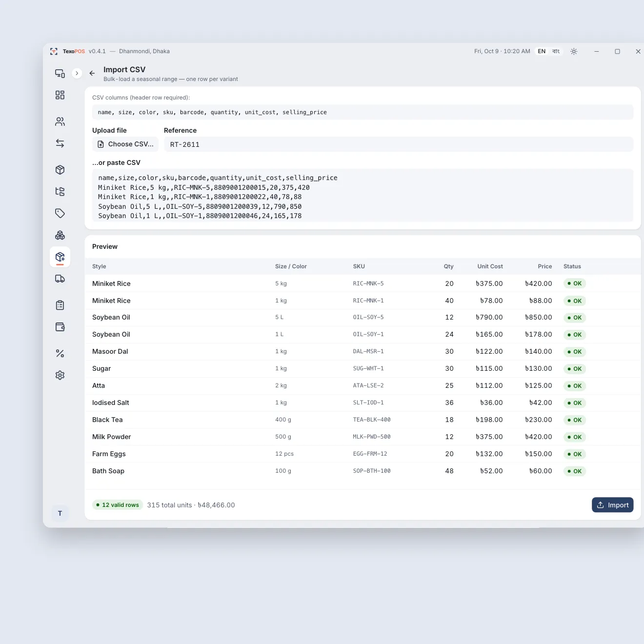Click the Choose CSV... upload button
Screen dimensions: 644x644
click(x=125, y=144)
